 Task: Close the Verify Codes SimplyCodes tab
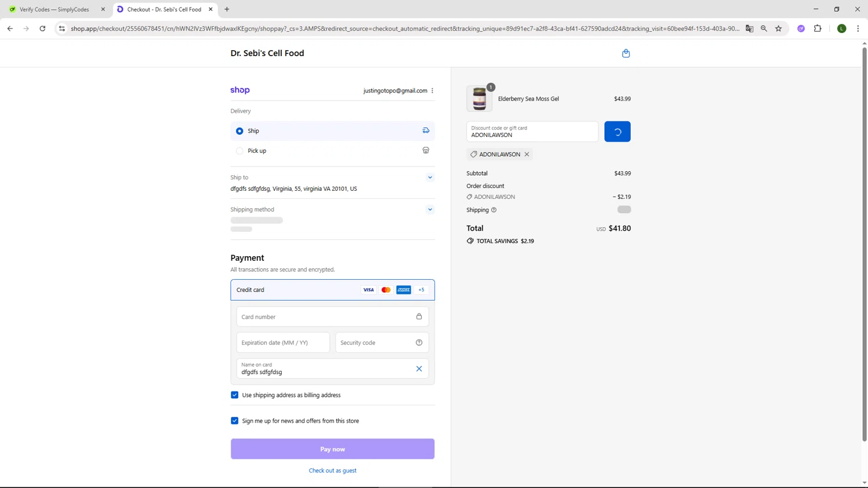pyautogui.click(x=103, y=9)
